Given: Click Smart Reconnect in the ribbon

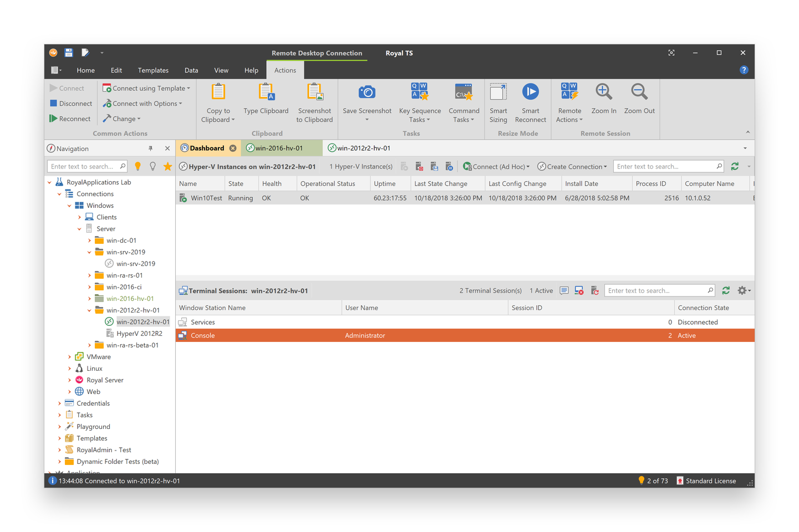Looking at the screenshot, I should (x=530, y=103).
